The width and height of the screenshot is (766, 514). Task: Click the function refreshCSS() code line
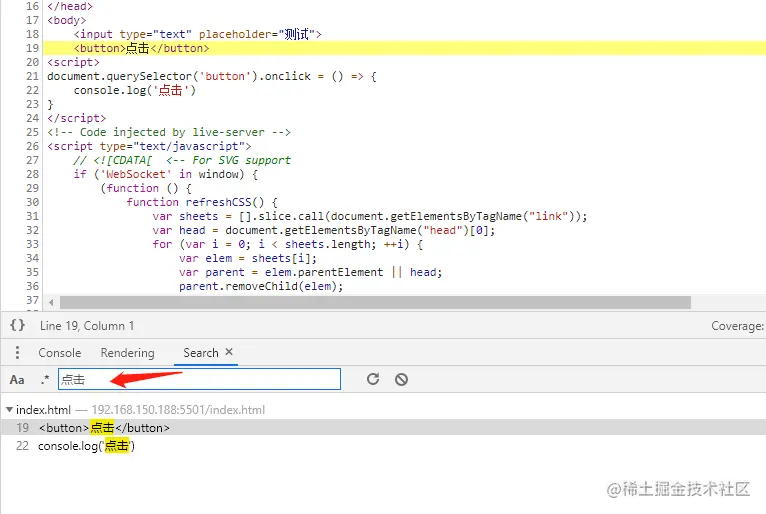coord(202,202)
